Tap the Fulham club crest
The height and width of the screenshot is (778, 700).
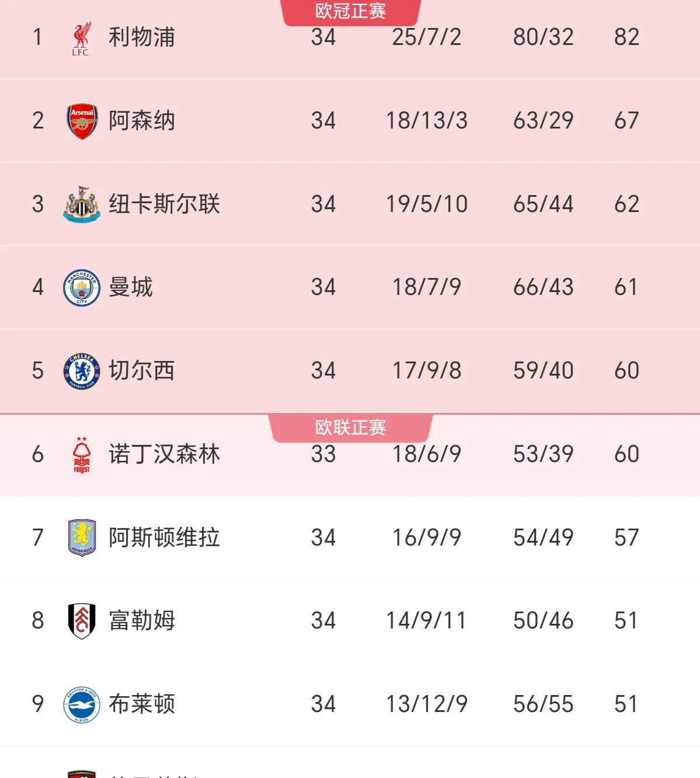tap(82, 621)
